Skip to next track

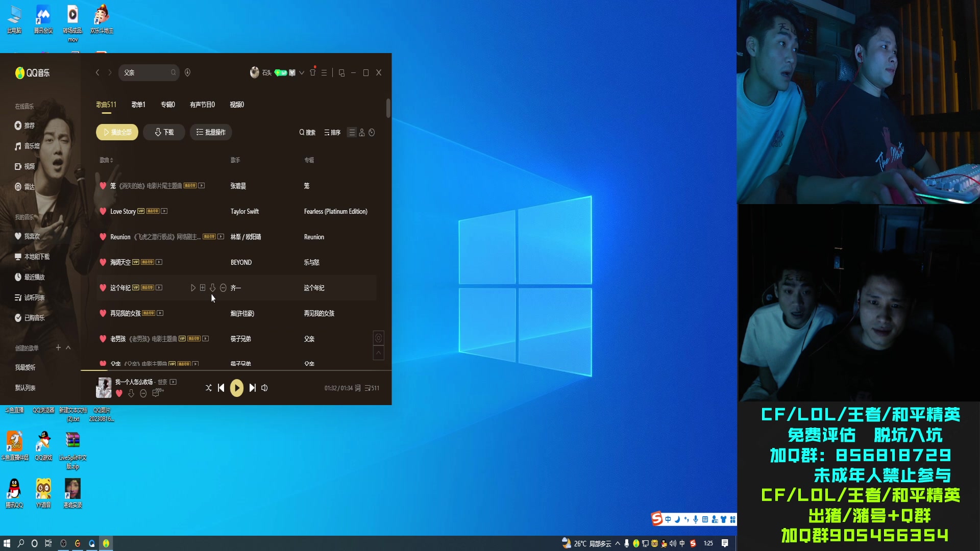click(252, 388)
